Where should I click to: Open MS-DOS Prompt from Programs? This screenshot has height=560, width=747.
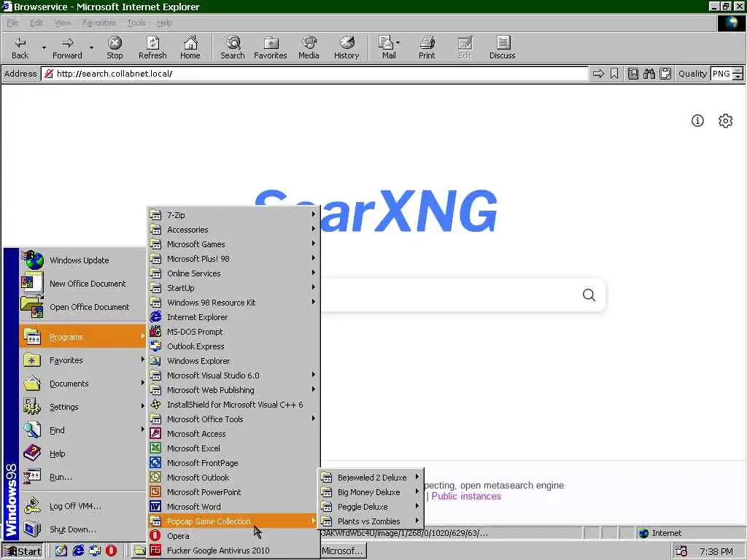233,332
